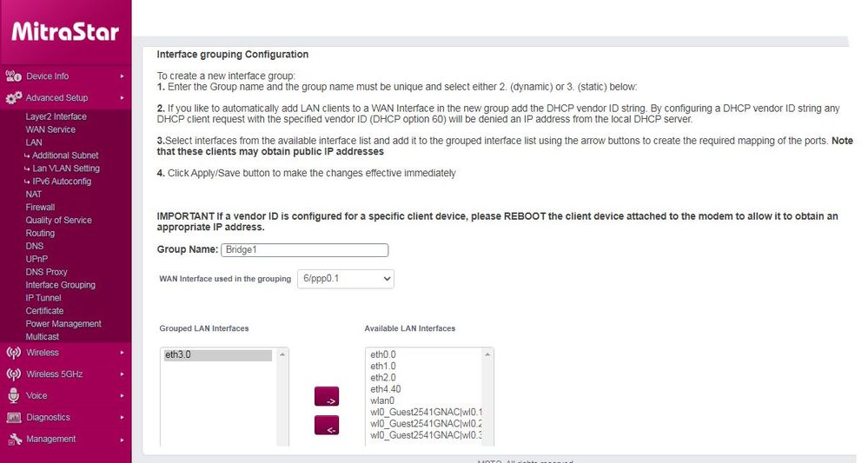
Task: Click the Advanced Setup gears icon
Action: click(13, 98)
